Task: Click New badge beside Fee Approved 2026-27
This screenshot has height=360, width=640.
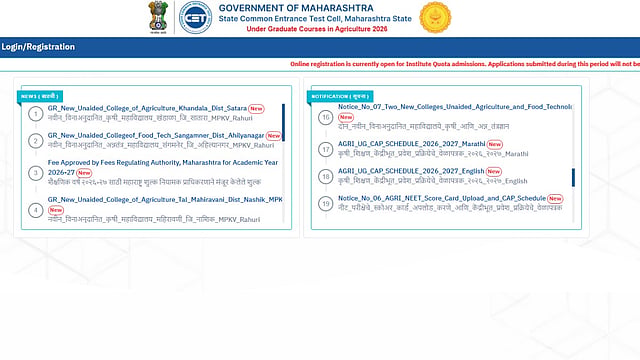Action: point(84,173)
